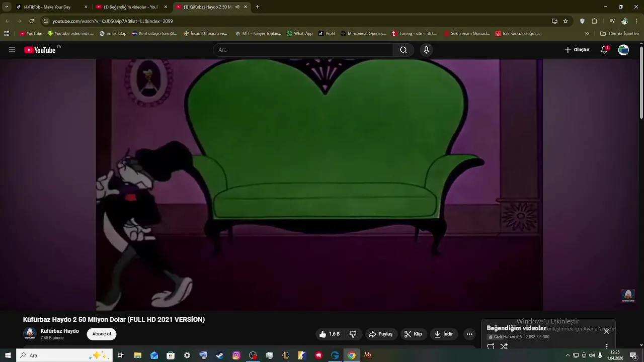Focus the YouTube Ara search field
644x362 pixels.
[303, 50]
